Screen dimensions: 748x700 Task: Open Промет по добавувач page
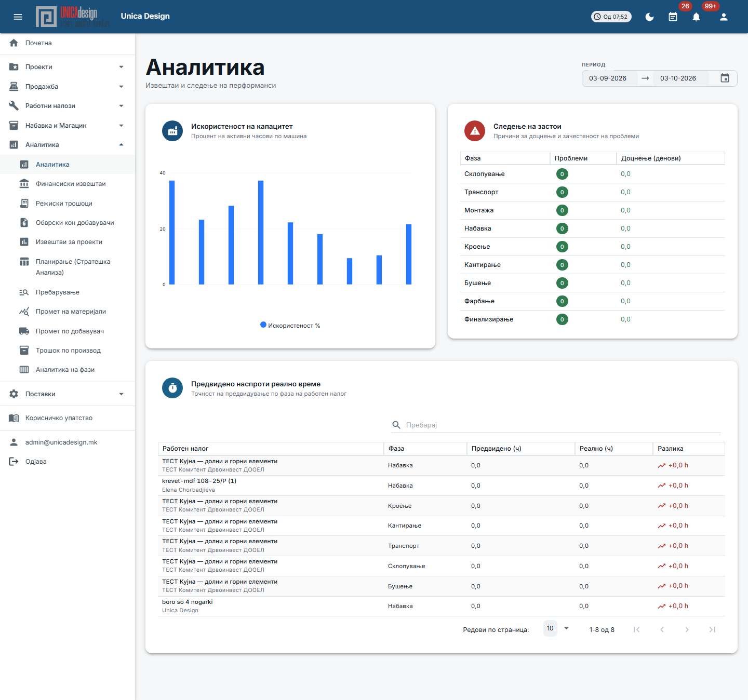pyautogui.click(x=68, y=331)
